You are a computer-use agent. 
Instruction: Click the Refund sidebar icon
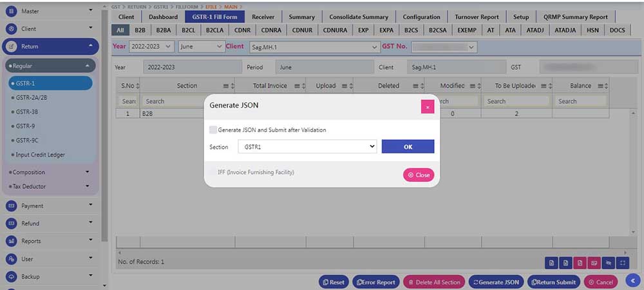coord(11,224)
